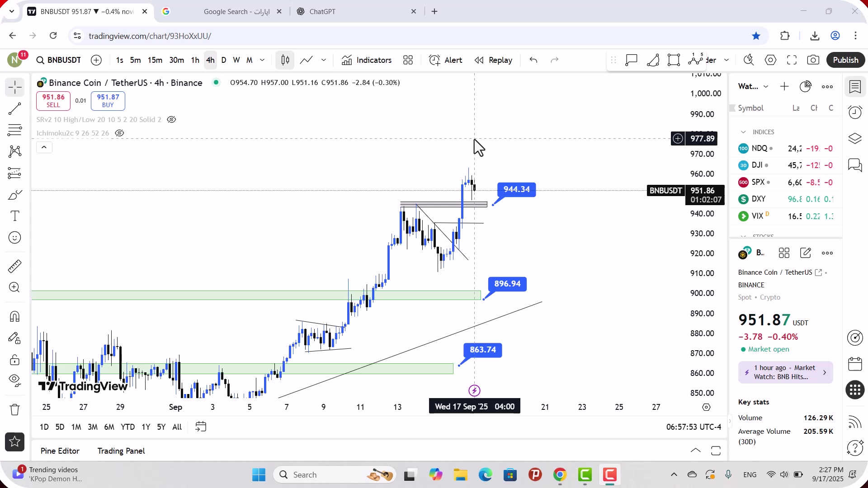Select the rectangle tool in favorites bar
This screenshot has height=488, width=868.
(674, 60)
